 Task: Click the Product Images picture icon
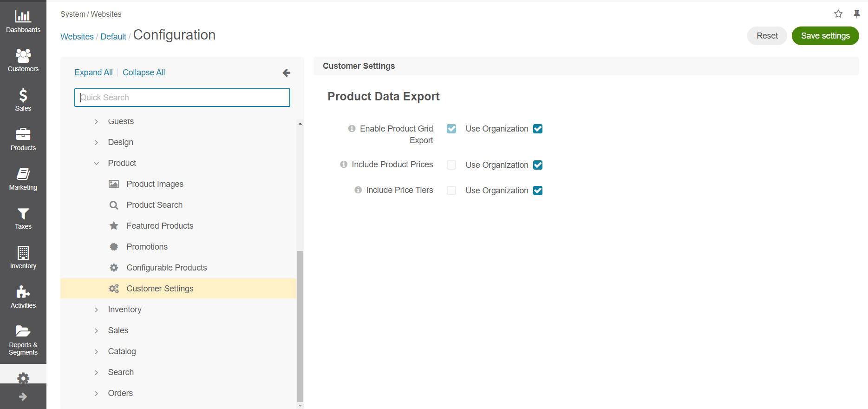(x=114, y=184)
